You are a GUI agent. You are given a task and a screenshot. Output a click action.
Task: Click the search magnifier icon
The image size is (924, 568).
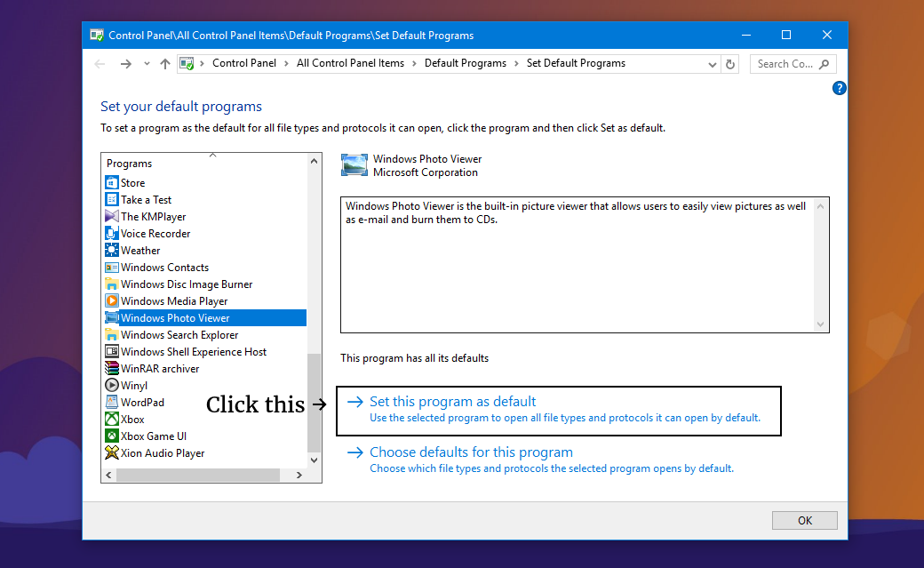[x=824, y=64]
